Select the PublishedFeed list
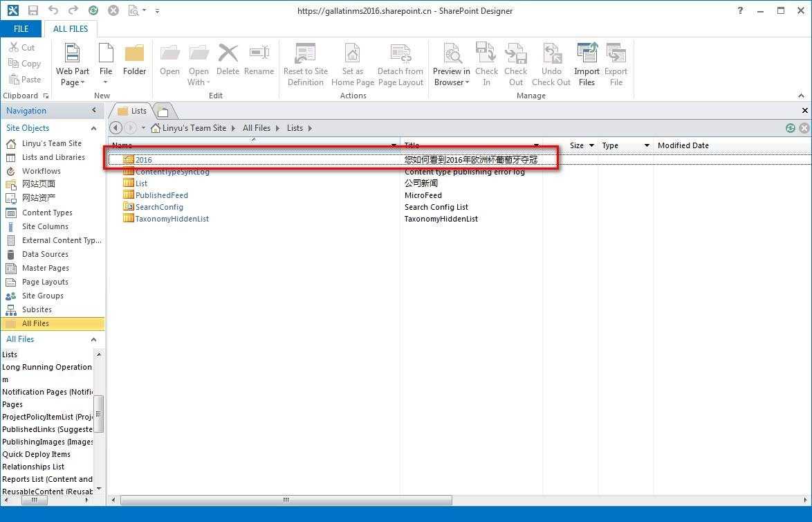Image resolution: width=812 pixels, height=522 pixels. [x=162, y=195]
